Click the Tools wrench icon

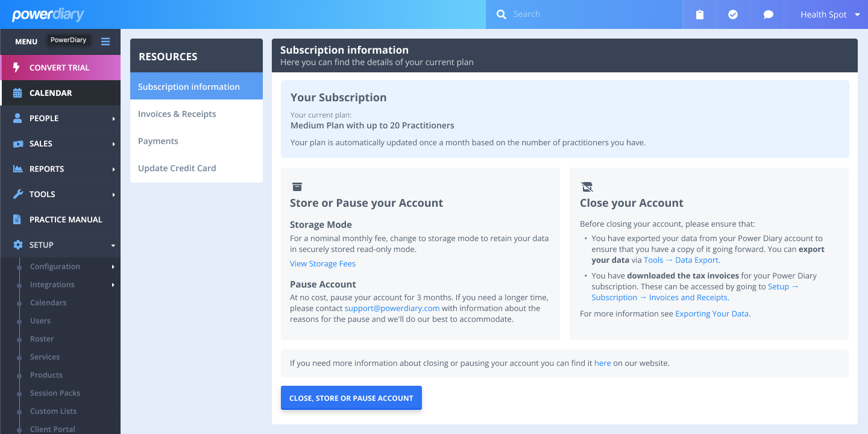tap(17, 194)
